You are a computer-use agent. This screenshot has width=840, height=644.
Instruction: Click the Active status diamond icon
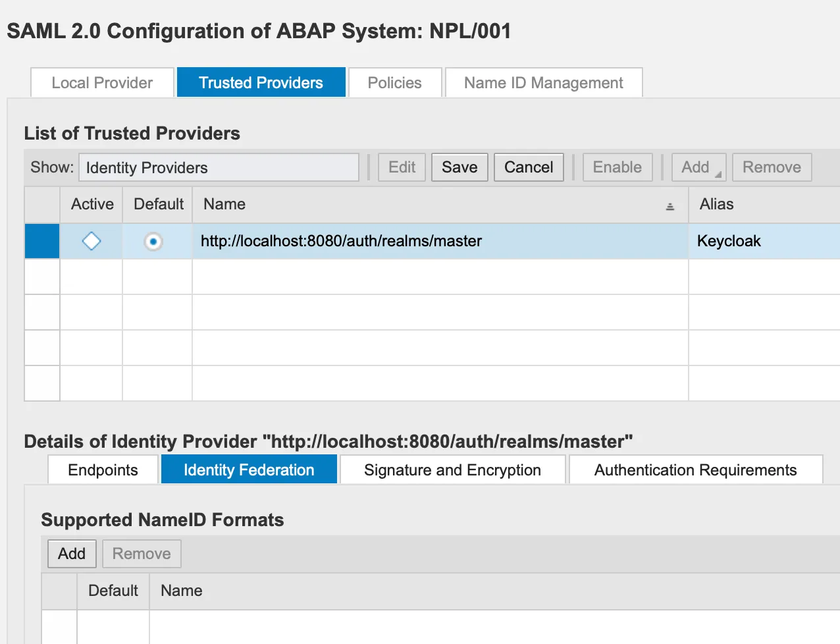click(x=92, y=241)
